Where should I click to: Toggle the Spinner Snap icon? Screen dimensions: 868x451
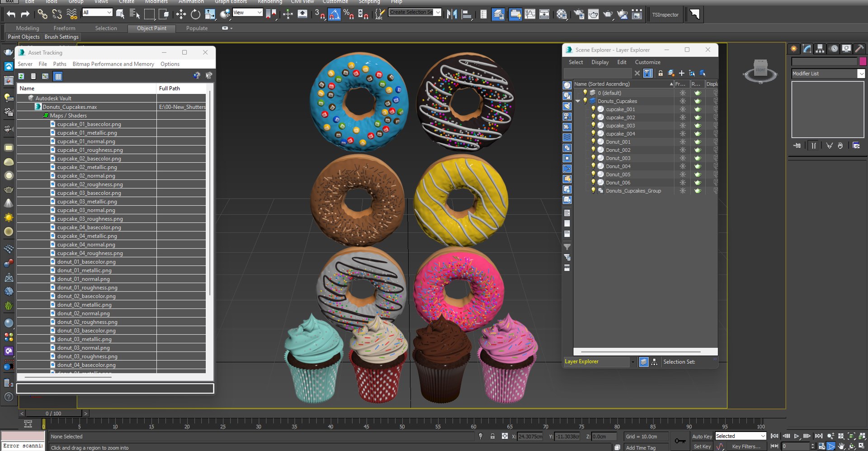point(363,14)
